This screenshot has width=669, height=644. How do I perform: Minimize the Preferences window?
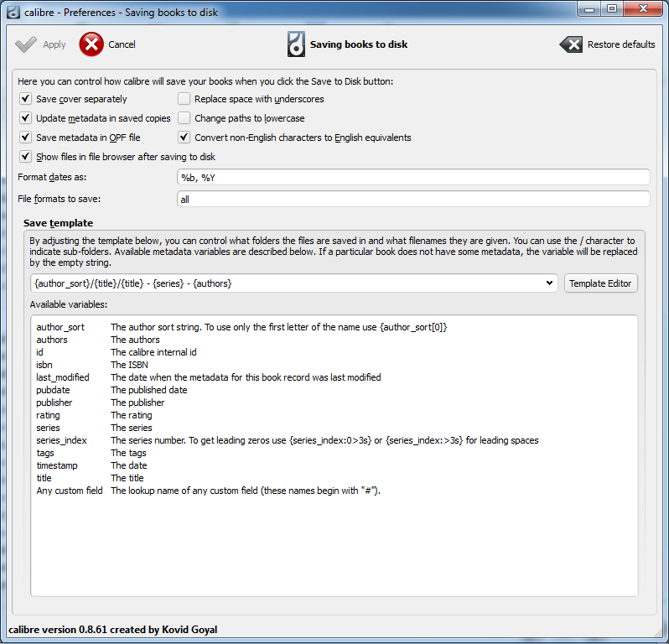[x=589, y=9]
